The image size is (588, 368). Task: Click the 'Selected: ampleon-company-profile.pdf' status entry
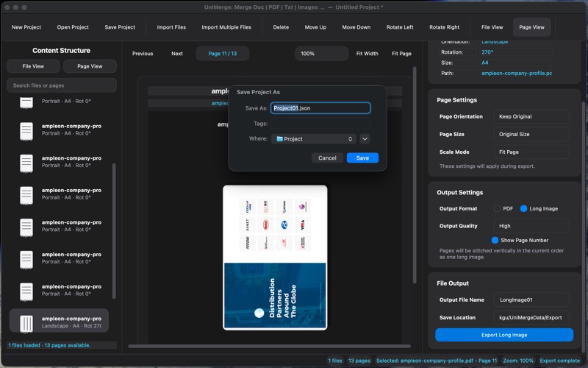click(x=437, y=361)
